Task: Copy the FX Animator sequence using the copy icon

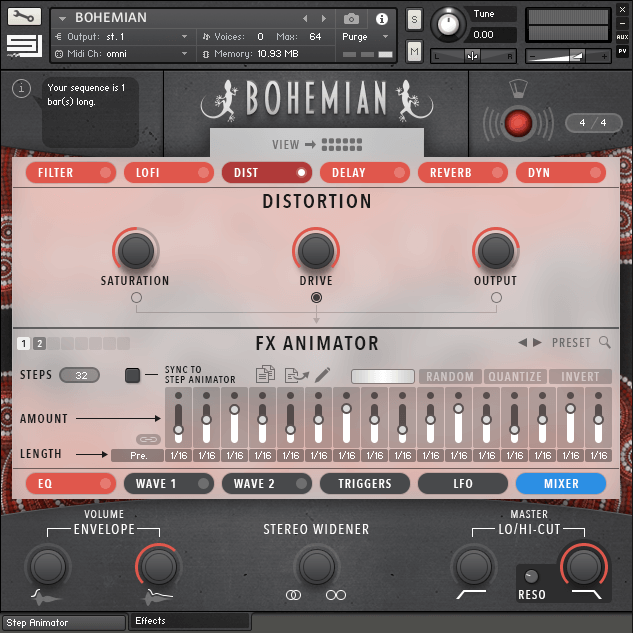Action: click(x=266, y=376)
